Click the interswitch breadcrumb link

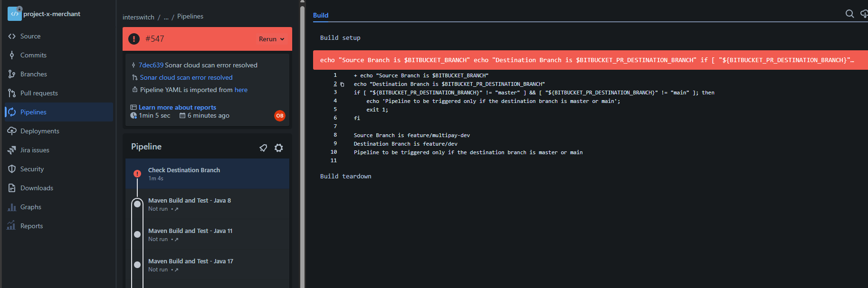click(x=138, y=17)
